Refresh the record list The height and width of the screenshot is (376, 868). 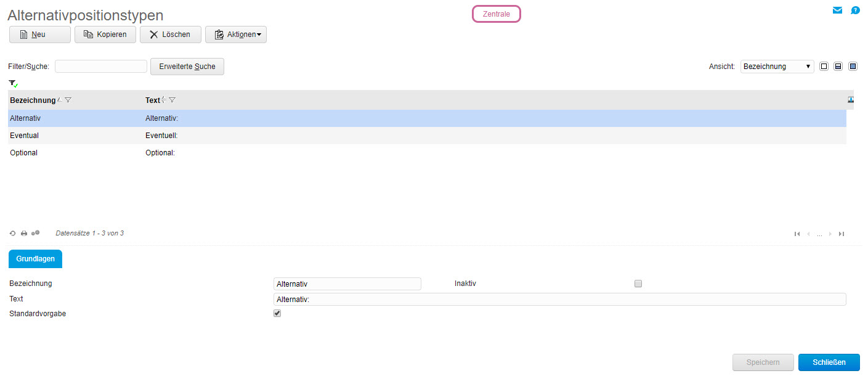[12, 234]
